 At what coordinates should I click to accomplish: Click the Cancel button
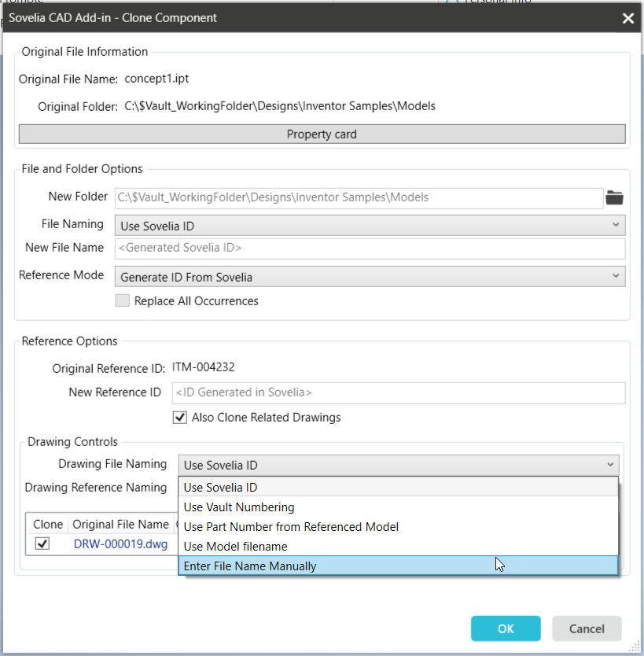[x=587, y=628]
